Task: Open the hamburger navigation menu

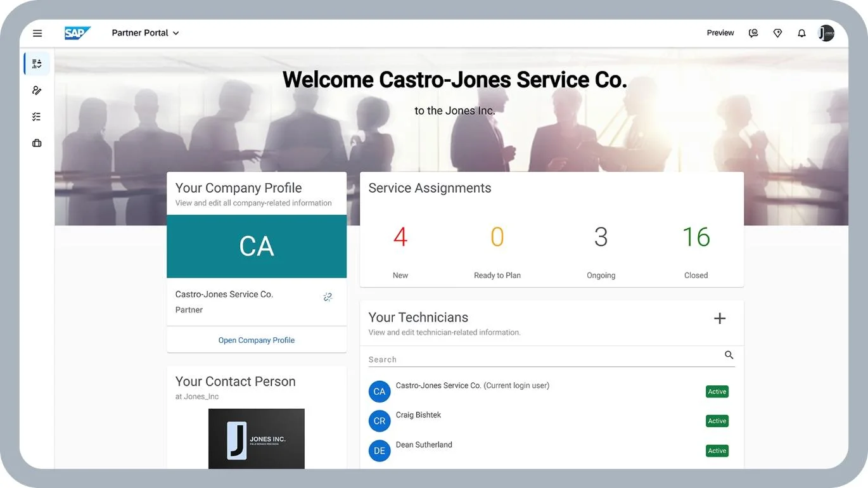Action: (x=37, y=34)
